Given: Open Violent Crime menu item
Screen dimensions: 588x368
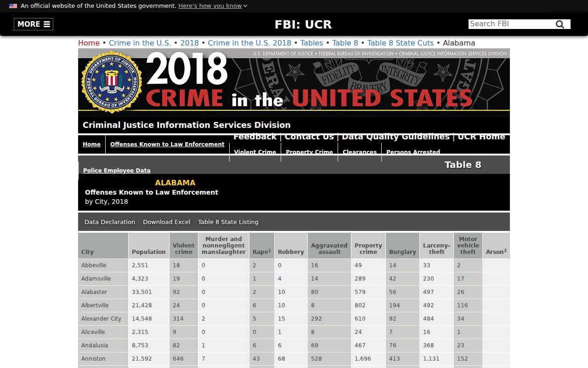Looking at the screenshot, I should [255, 152].
